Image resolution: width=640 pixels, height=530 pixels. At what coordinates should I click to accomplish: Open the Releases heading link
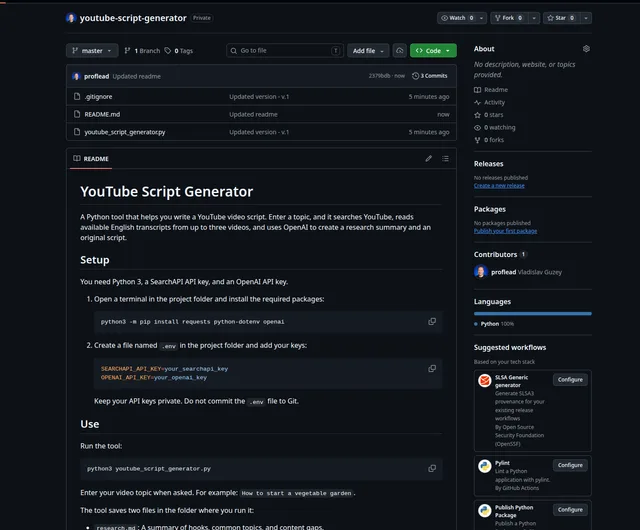(489, 164)
